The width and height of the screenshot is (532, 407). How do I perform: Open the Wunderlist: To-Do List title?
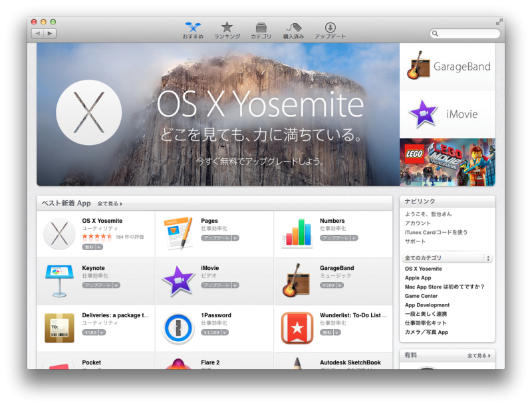[353, 315]
